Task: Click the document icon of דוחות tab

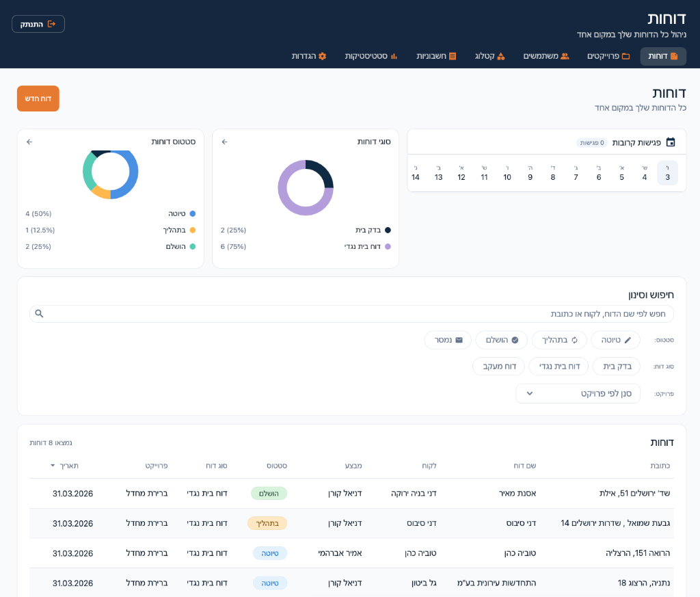Action: (674, 56)
